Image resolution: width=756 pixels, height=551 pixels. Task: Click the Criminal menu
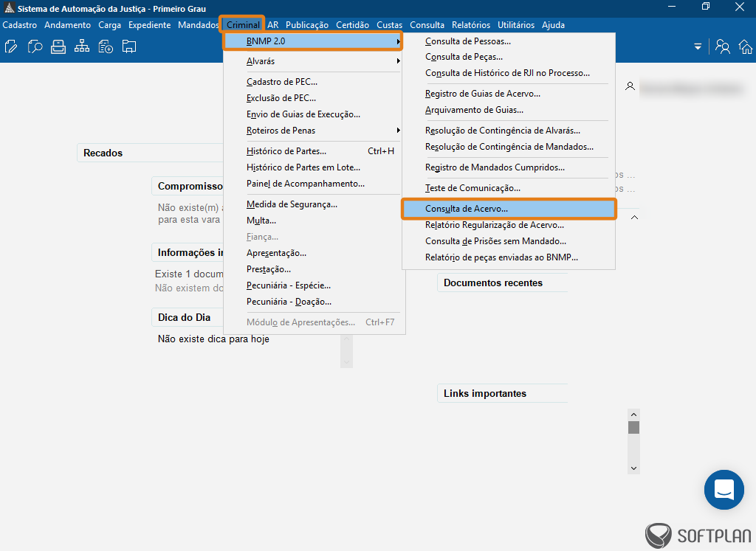[x=243, y=25]
